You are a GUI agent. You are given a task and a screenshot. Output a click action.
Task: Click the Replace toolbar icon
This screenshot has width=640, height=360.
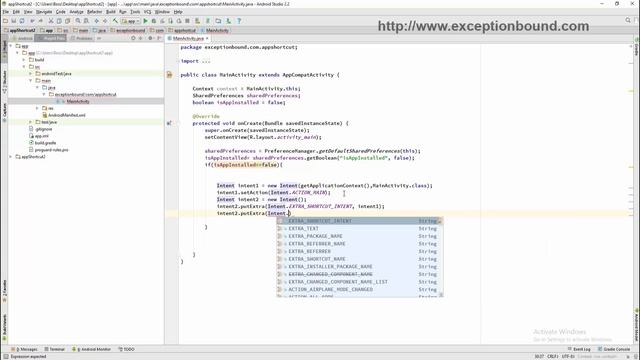point(86,21)
